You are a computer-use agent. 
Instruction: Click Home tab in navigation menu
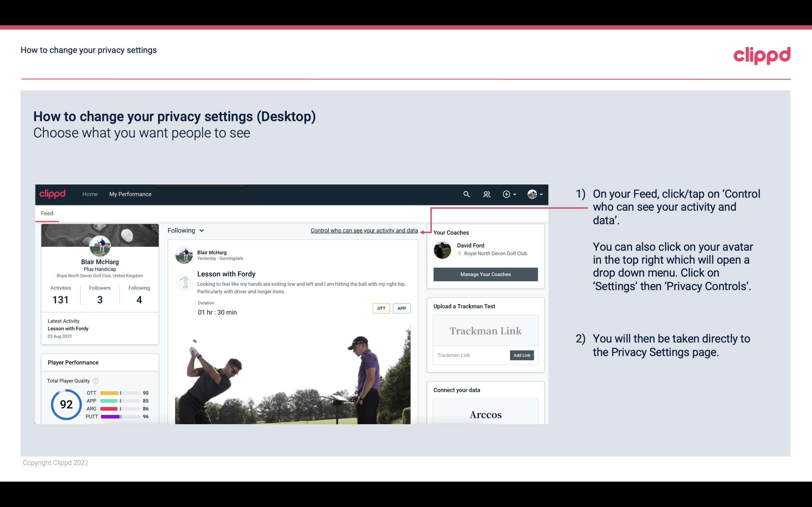tap(89, 194)
